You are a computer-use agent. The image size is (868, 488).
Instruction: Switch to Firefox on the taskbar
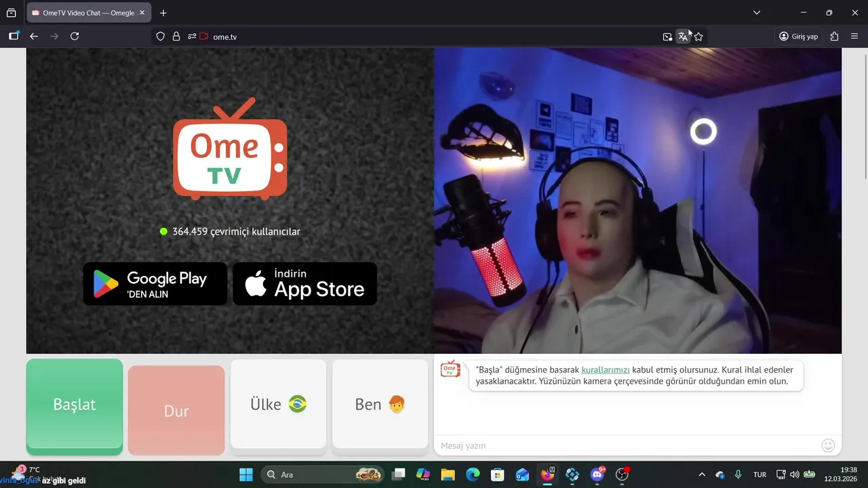tap(547, 474)
